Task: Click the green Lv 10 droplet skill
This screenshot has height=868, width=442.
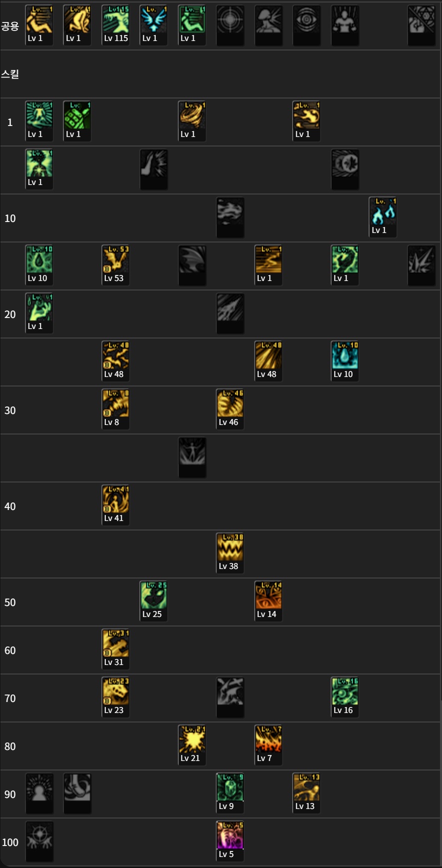Action: coord(39,265)
